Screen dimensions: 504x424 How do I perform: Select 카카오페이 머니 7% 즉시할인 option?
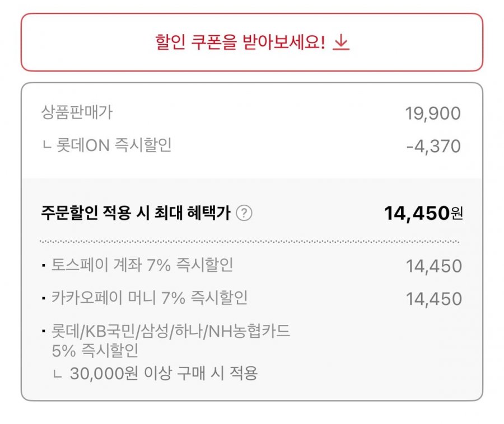150,298
